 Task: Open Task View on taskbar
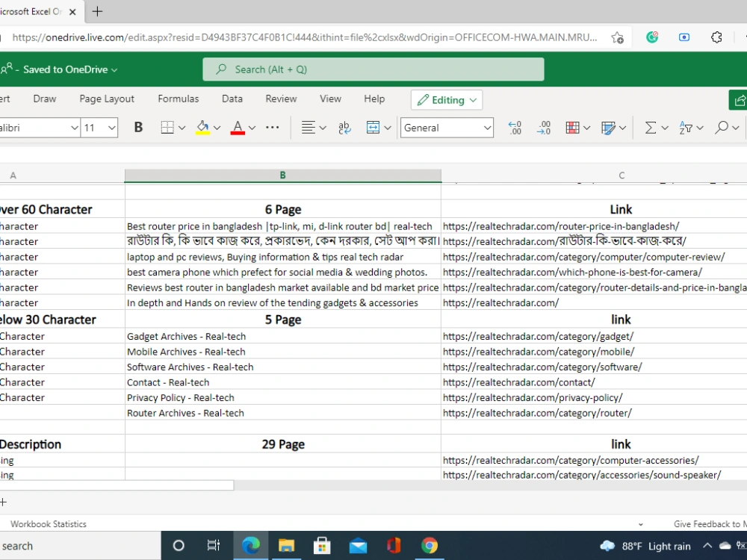pos(214,546)
